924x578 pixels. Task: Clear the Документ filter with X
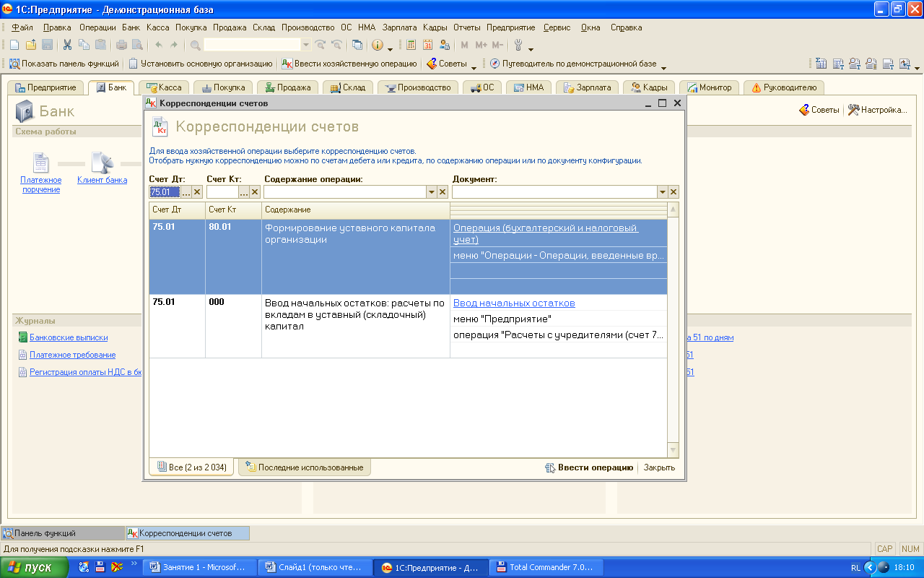[x=673, y=192]
